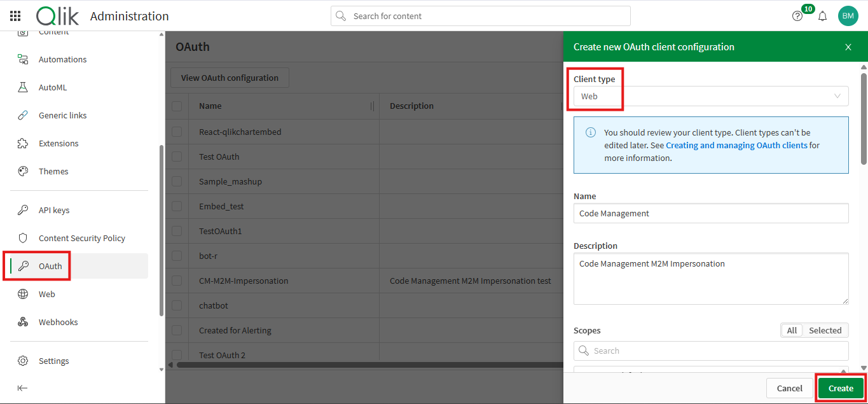Screen dimensions: 868x404
Task: Click the panel vertical scrollbar
Action: point(864,119)
